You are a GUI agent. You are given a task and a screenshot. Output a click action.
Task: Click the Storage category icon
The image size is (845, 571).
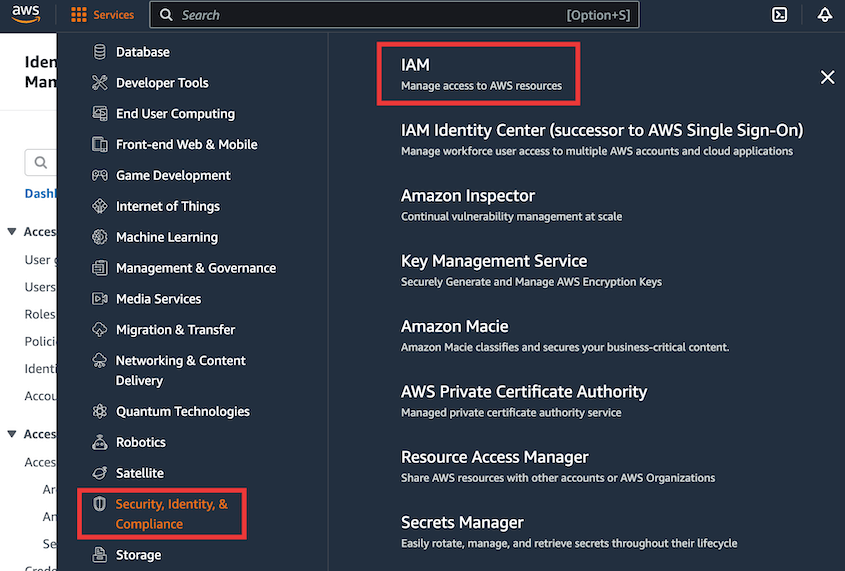point(100,554)
